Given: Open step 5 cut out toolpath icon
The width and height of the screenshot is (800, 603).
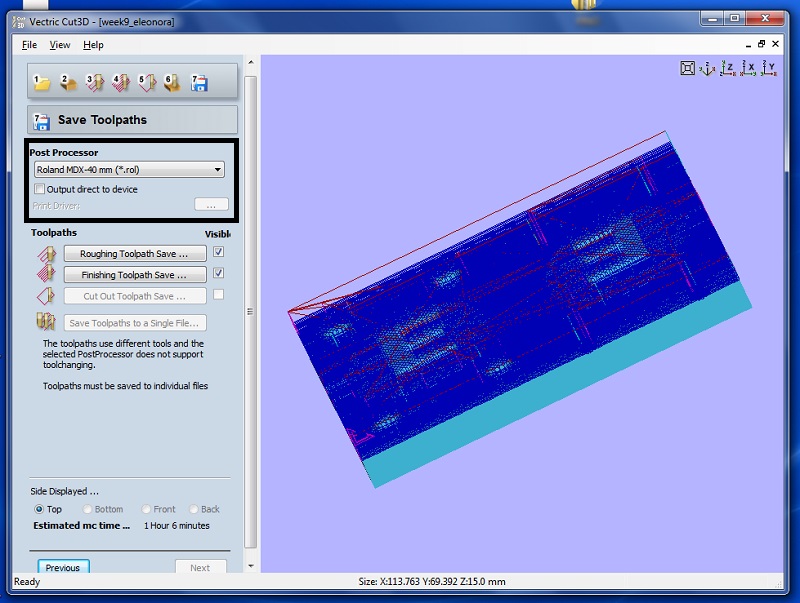Looking at the screenshot, I should (147, 82).
